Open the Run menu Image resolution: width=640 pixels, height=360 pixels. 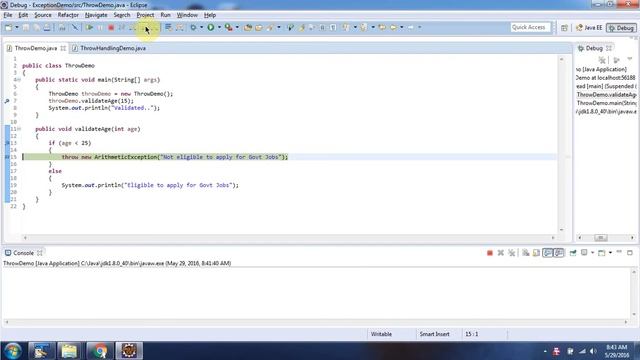(165, 15)
